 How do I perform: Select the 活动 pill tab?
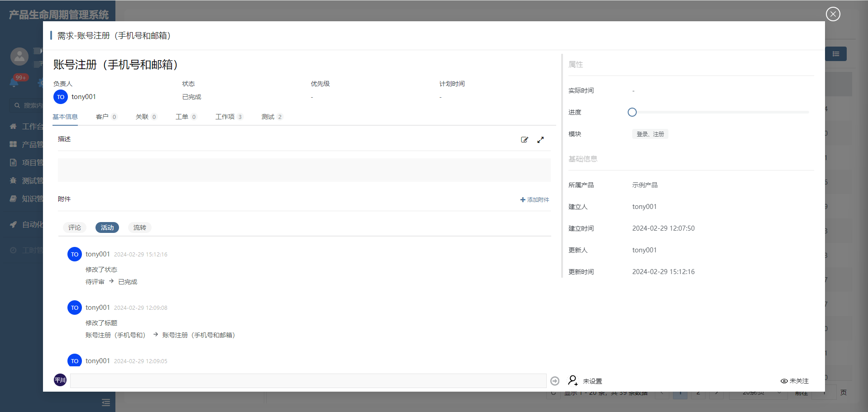point(107,227)
